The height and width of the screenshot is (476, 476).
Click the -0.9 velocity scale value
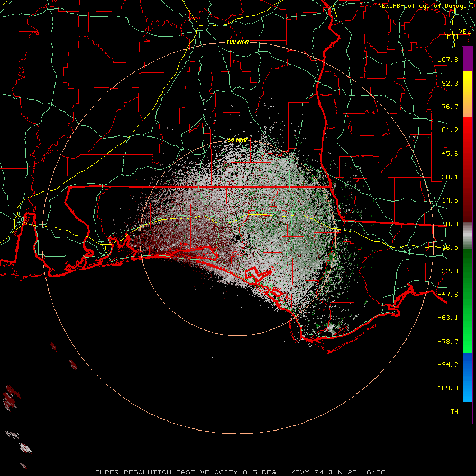pyautogui.click(x=450, y=224)
